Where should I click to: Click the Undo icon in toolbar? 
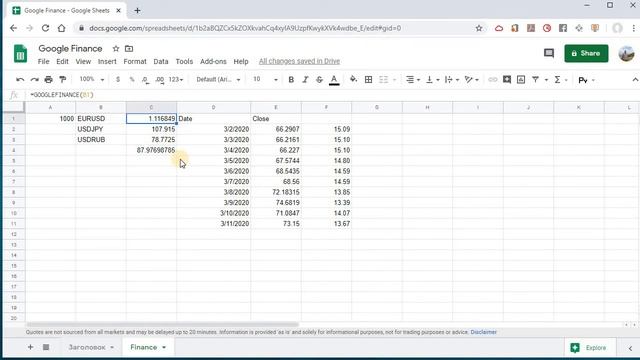point(20,80)
